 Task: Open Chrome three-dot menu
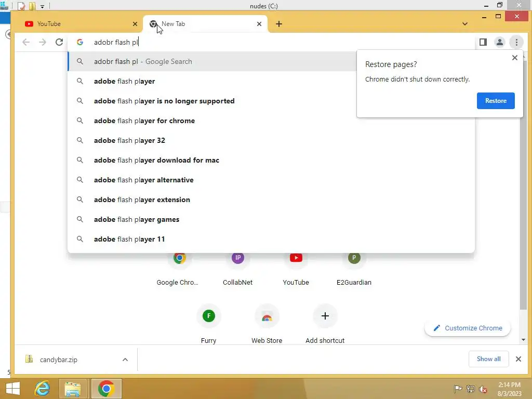516,42
